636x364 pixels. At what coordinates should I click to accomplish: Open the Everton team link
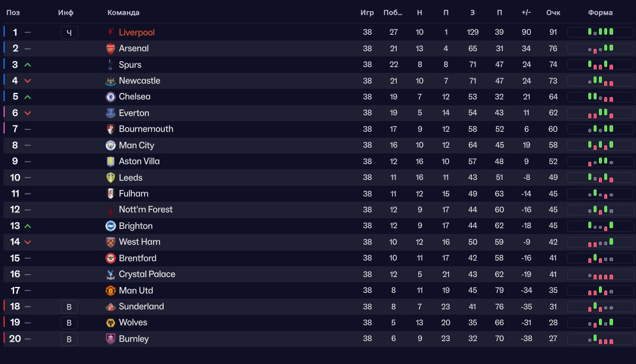[x=134, y=113]
